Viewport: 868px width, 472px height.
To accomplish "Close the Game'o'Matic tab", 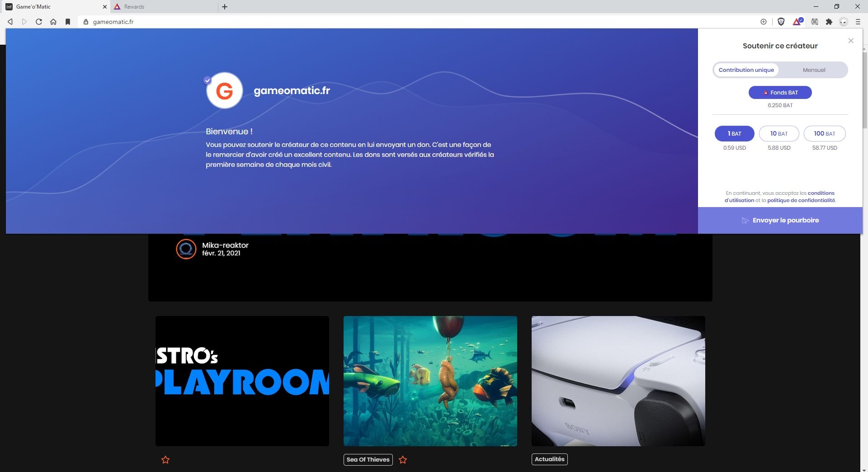I will pos(105,7).
